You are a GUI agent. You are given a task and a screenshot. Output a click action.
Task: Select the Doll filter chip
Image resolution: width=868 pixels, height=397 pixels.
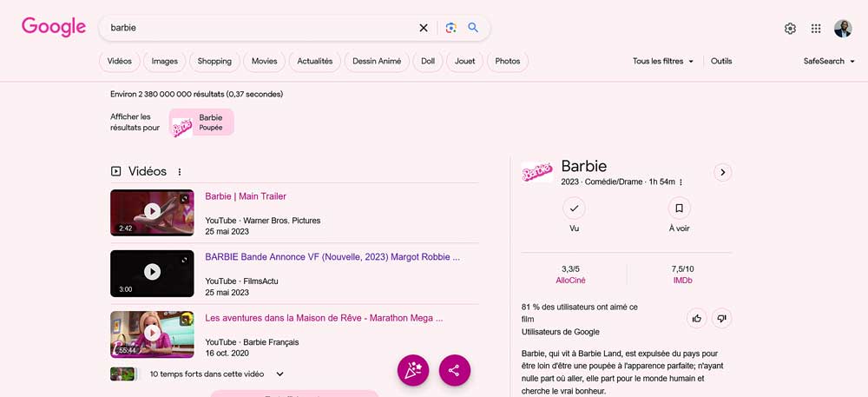click(x=428, y=62)
